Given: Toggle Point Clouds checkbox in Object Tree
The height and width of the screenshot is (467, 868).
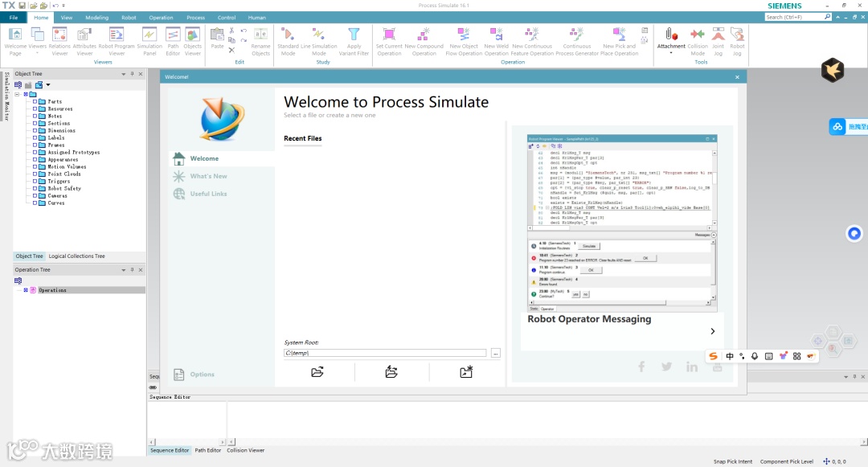Looking at the screenshot, I should [35, 173].
